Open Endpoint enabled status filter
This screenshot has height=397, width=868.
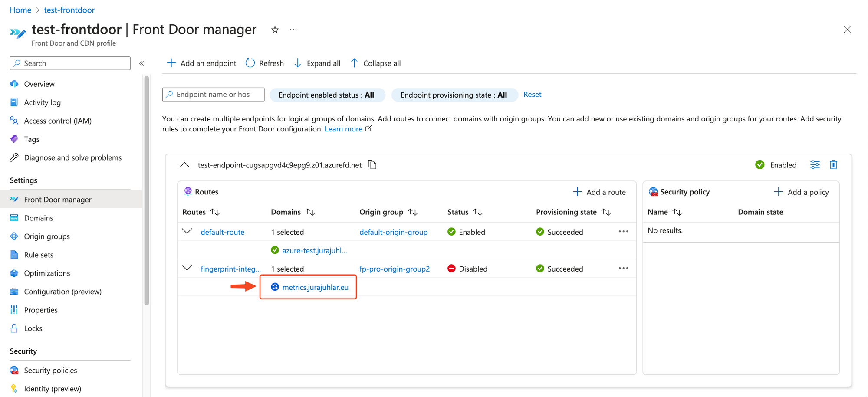[327, 95]
